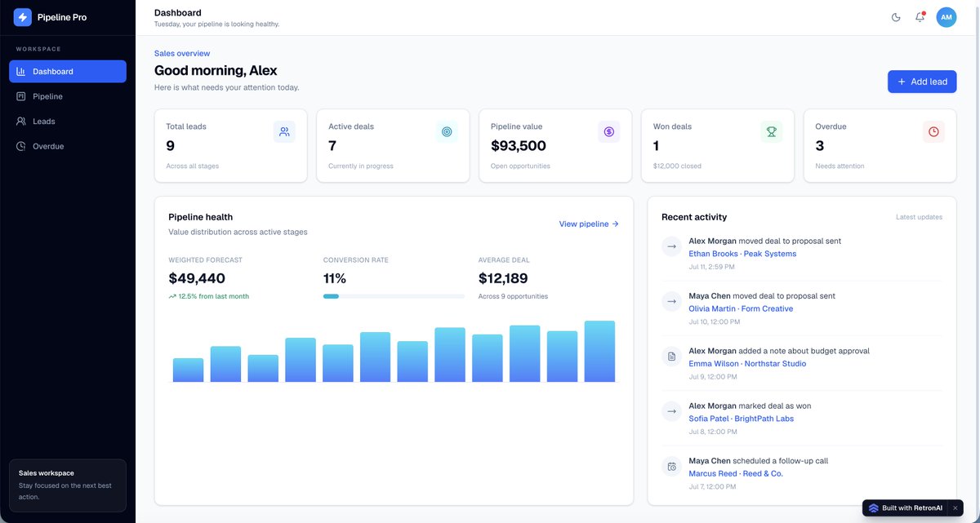Click the Built with RetronAI badge
This screenshot has height=523, width=980.
coord(912,507)
